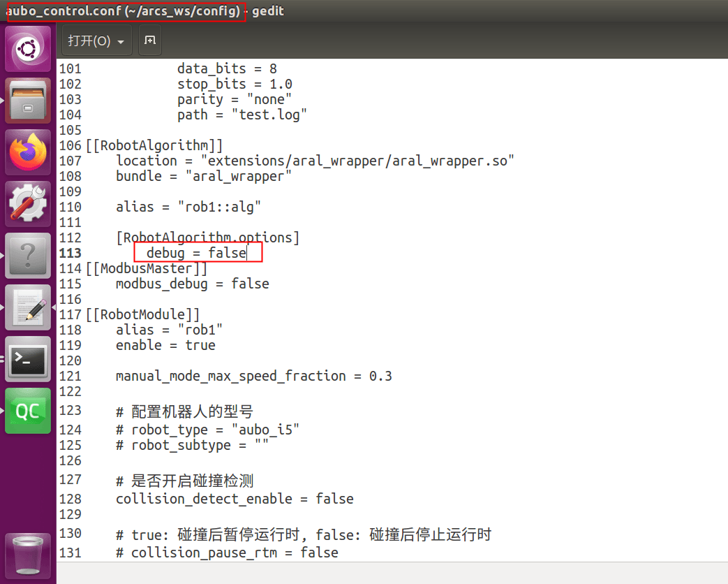This screenshot has height=584, width=728.
Task: Expand the dropdown arrow beside 打开(O)
Action: (121, 42)
